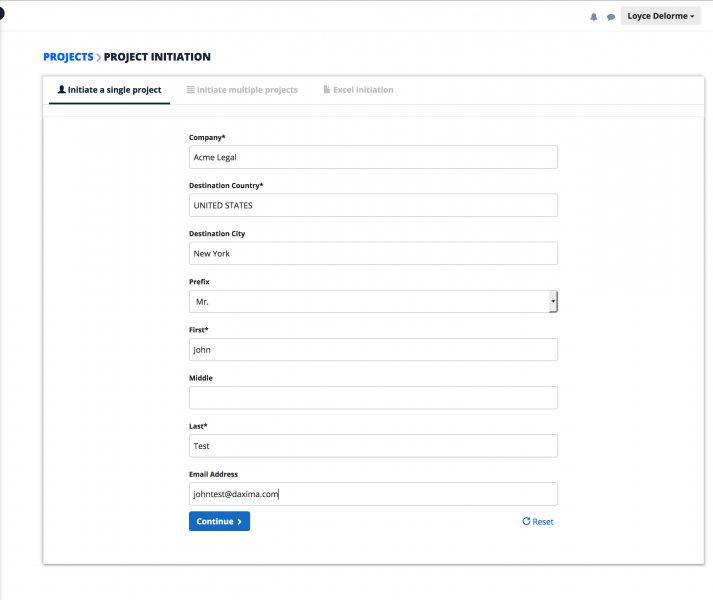Screen dimensions: 713x600
Task: Click the Email Address input field
Action: [x=373, y=494]
